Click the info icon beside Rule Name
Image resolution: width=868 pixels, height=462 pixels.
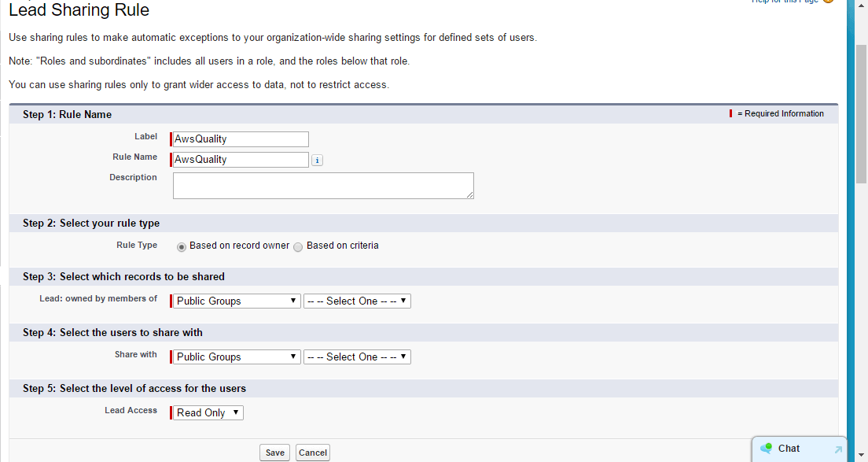click(317, 160)
